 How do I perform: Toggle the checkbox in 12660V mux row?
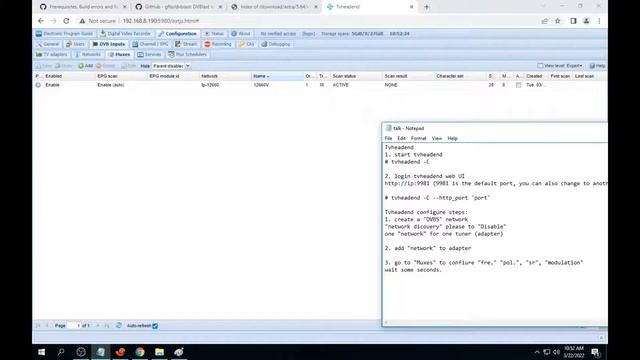518,85
